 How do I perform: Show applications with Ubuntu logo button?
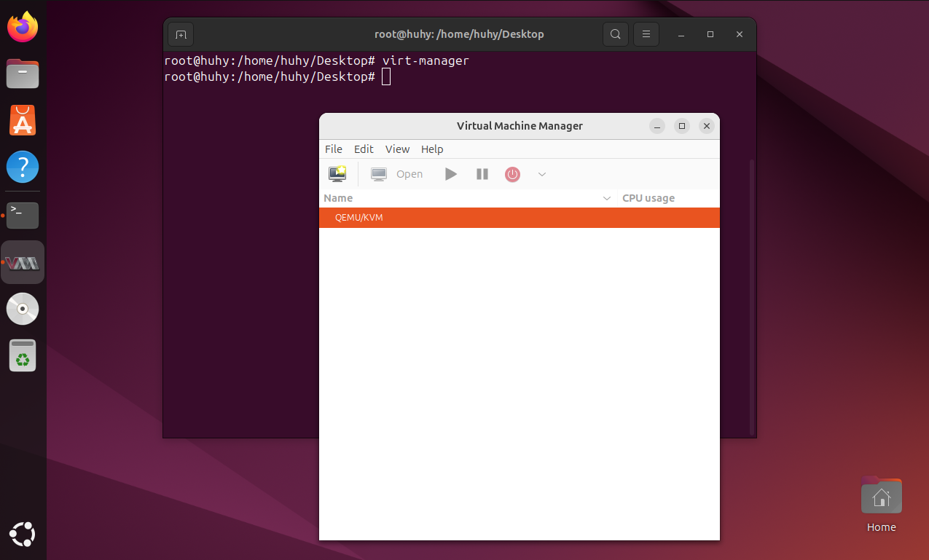point(23,535)
